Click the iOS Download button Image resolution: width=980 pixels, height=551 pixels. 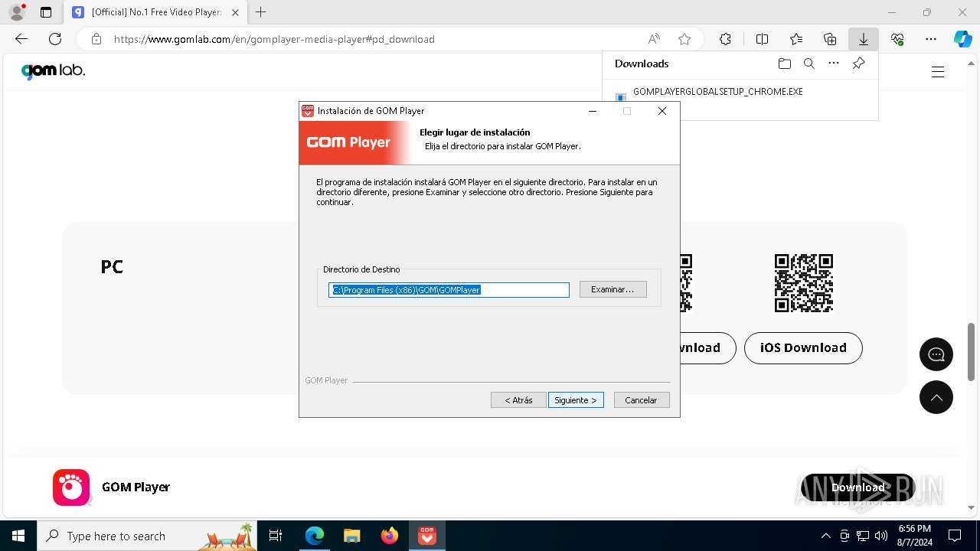coord(803,347)
